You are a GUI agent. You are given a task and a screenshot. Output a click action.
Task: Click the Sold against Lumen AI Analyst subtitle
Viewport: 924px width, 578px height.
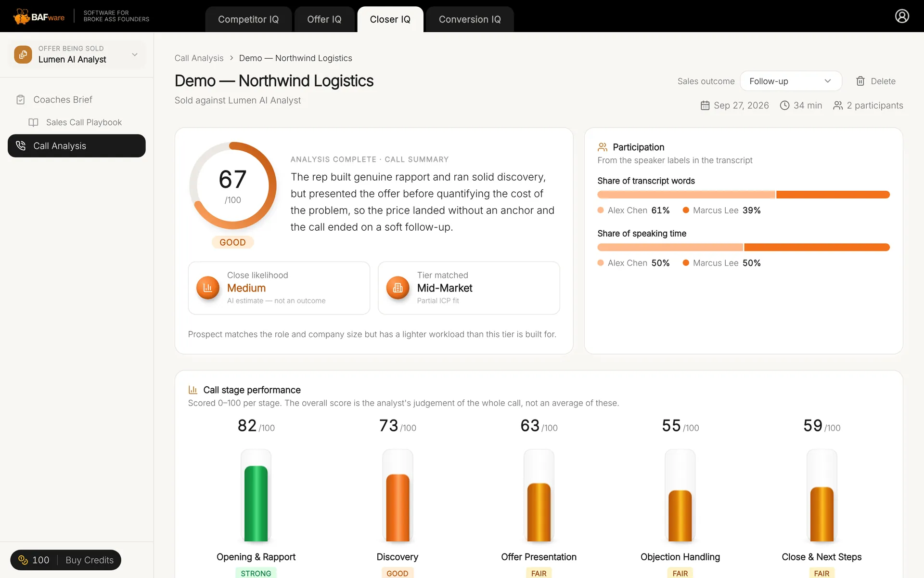238,100
